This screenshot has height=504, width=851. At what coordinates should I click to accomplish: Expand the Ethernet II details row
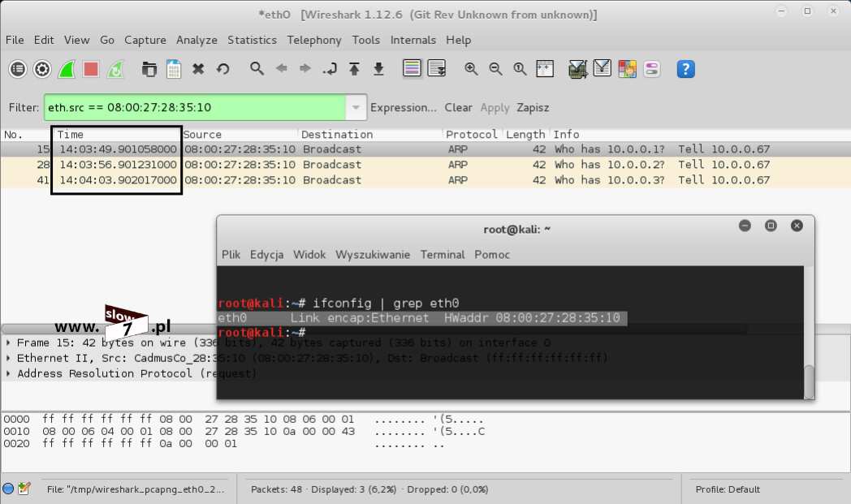(x=8, y=358)
